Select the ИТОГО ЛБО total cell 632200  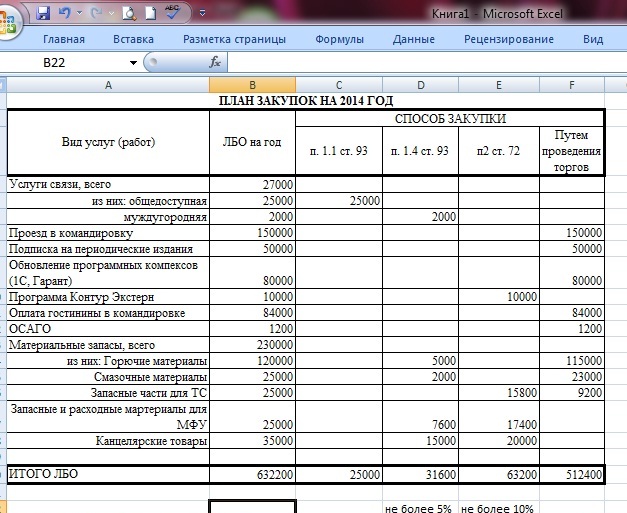(x=252, y=474)
